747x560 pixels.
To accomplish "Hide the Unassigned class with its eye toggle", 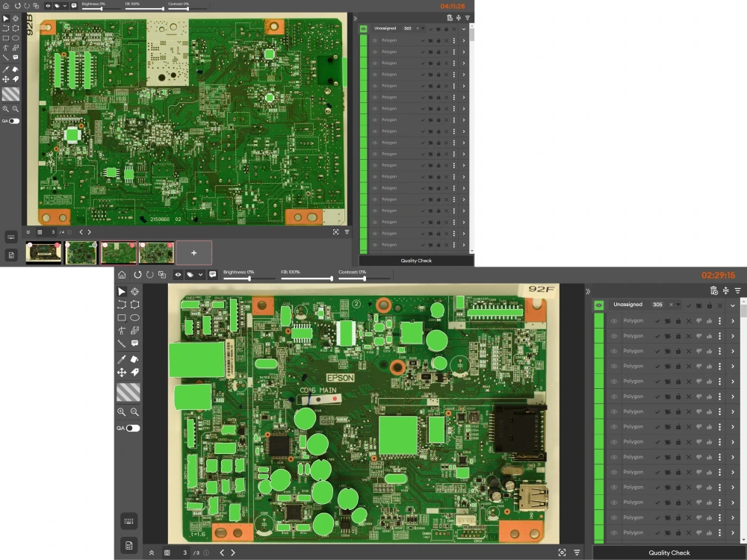I will pos(598,305).
